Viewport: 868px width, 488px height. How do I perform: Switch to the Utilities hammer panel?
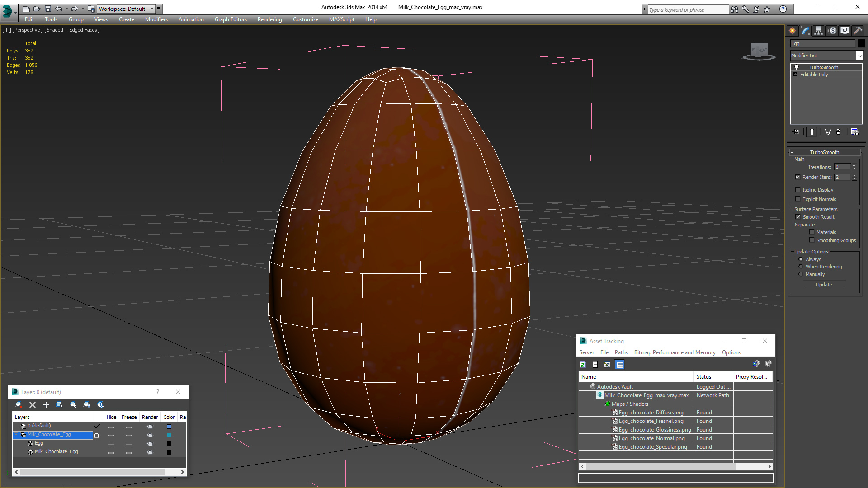click(x=858, y=31)
